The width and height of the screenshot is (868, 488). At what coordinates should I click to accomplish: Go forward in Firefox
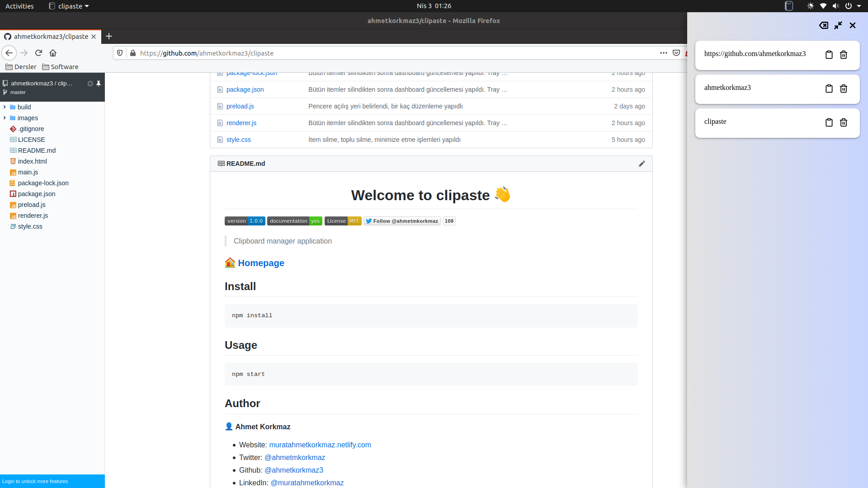24,53
